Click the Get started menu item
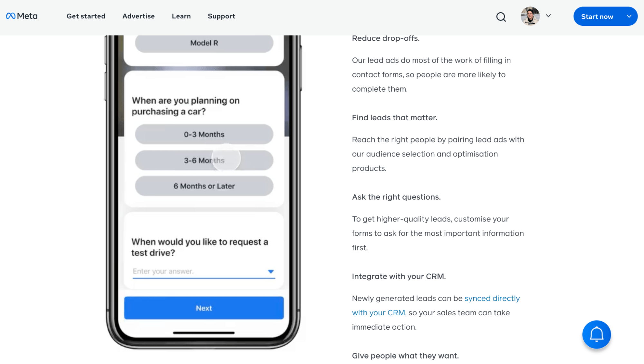 86,16
